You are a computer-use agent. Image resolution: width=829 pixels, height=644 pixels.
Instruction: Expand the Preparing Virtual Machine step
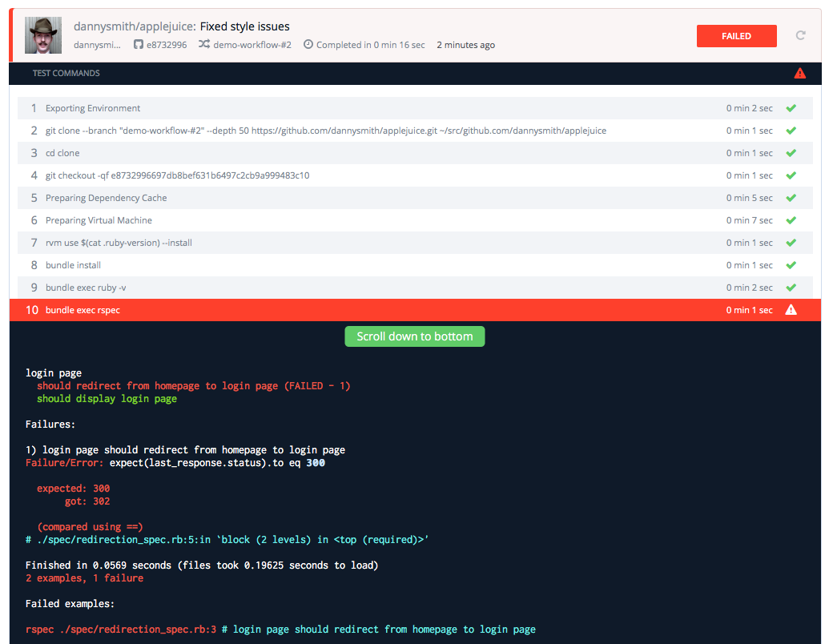point(415,220)
